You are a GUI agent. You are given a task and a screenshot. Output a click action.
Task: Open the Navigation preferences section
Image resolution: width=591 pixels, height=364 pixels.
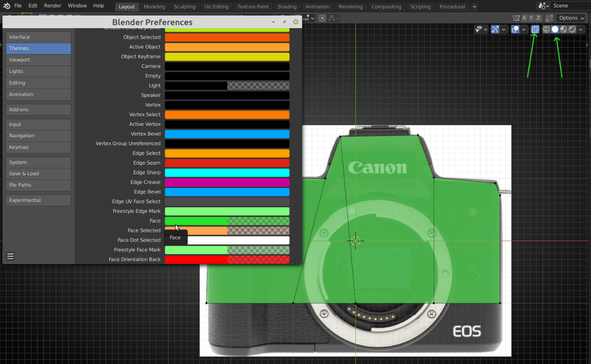pyautogui.click(x=38, y=136)
